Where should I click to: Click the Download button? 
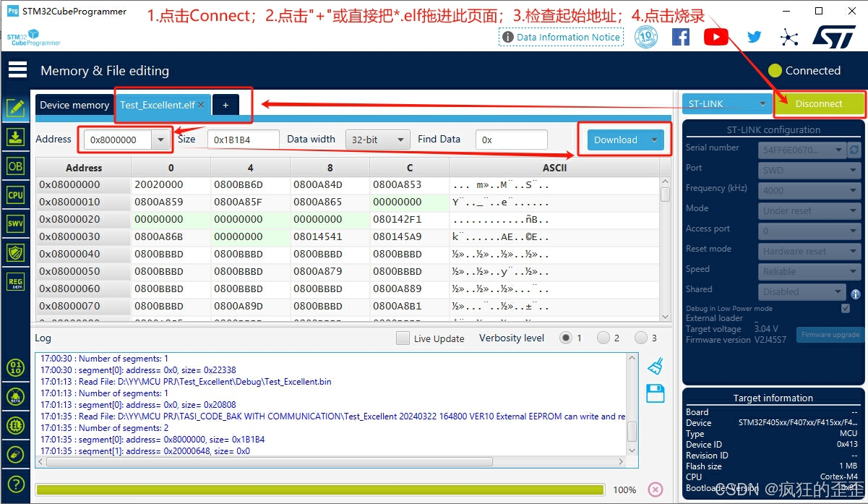pyautogui.click(x=616, y=140)
